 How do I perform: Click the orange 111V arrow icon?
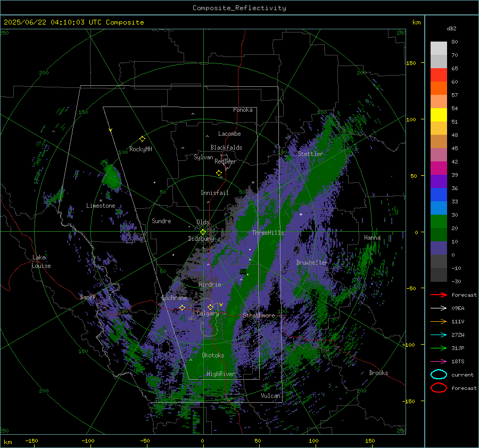click(439, 321)
